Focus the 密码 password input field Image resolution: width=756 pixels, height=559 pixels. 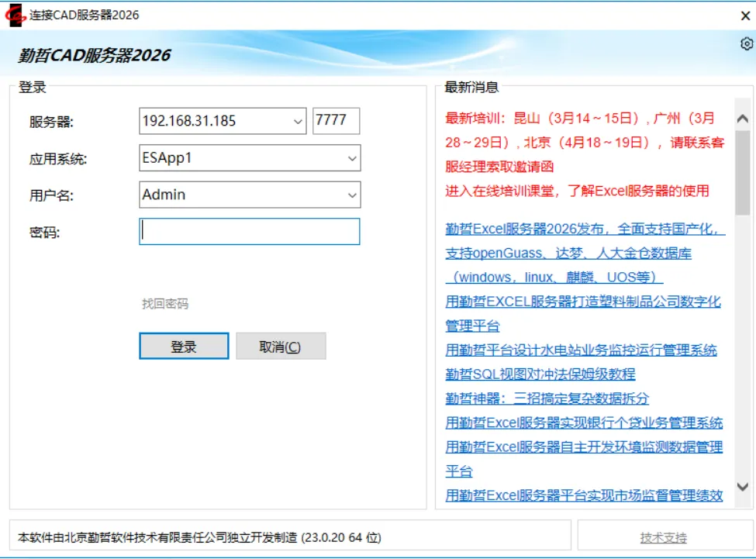click(249, 232)
